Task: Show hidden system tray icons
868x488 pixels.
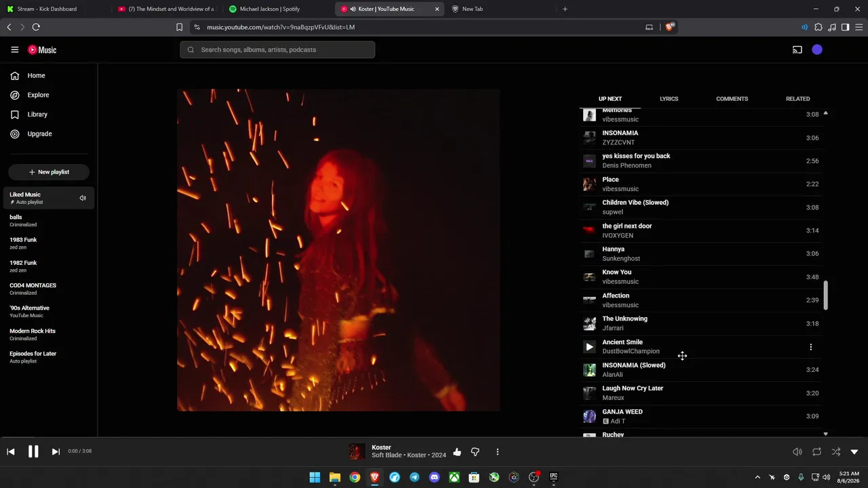Action: [757, 477]
